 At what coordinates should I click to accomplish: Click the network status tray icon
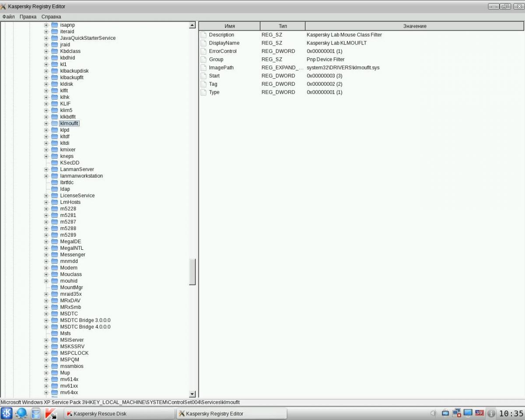(457, 413)
